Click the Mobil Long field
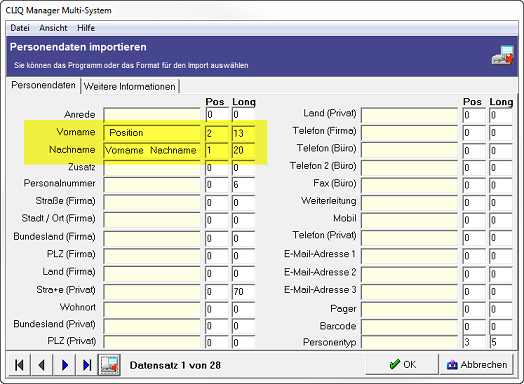Viewport: 524px width, 384px height. point(501,220)
